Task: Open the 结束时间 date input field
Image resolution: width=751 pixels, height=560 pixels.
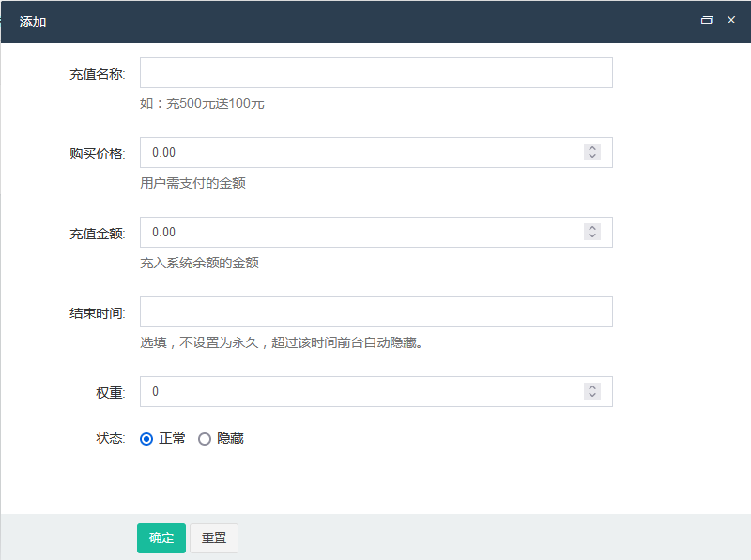Action: (375, 312)
